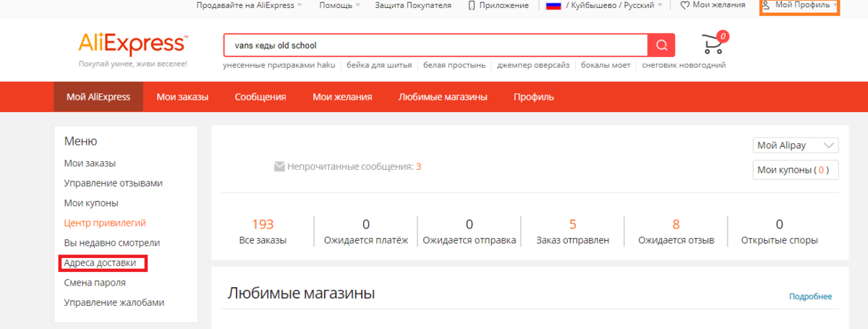The width and height of the screenshot is (868, 329).
Task: Click the Защита Покупателя link
Action: 413,5
